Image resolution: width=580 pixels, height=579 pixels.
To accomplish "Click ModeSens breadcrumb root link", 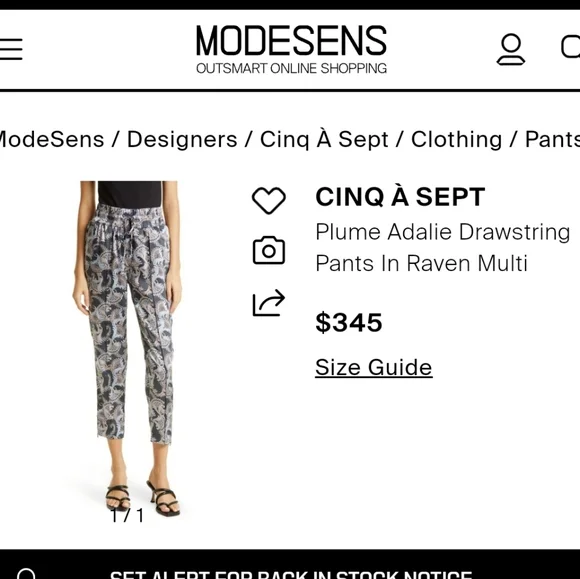I will pos(52,139).
